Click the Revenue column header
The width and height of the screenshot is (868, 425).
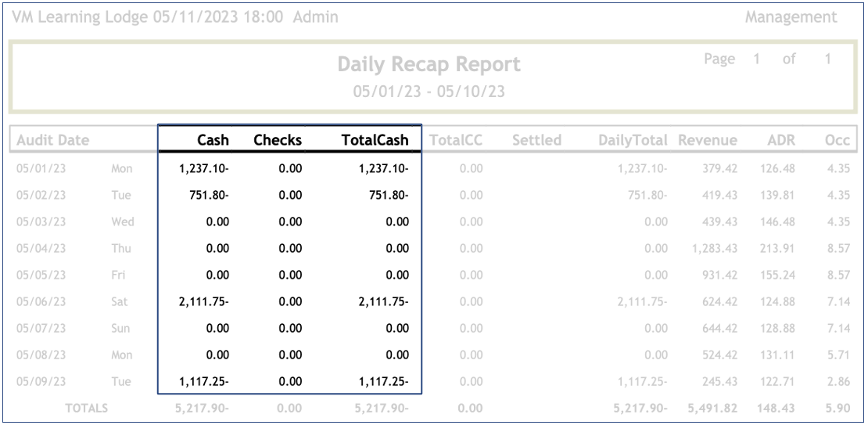[708, 140]
